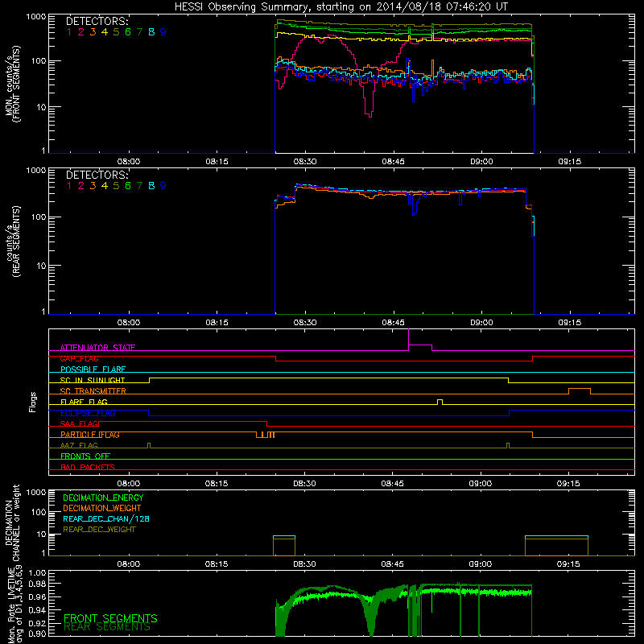Click the POSSIBLE_FLARE flag label
Viewport: 644px width, 644px height.
(93, 369)
